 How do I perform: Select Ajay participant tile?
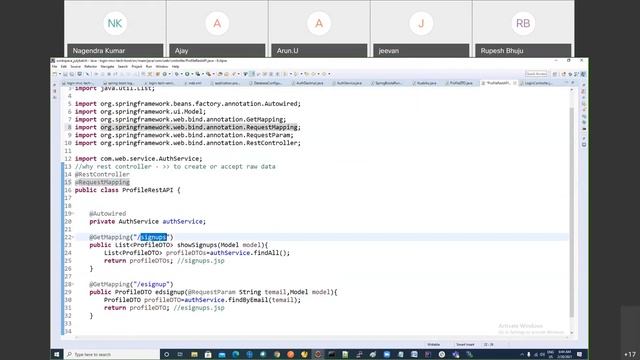click(x=217, y=29)
